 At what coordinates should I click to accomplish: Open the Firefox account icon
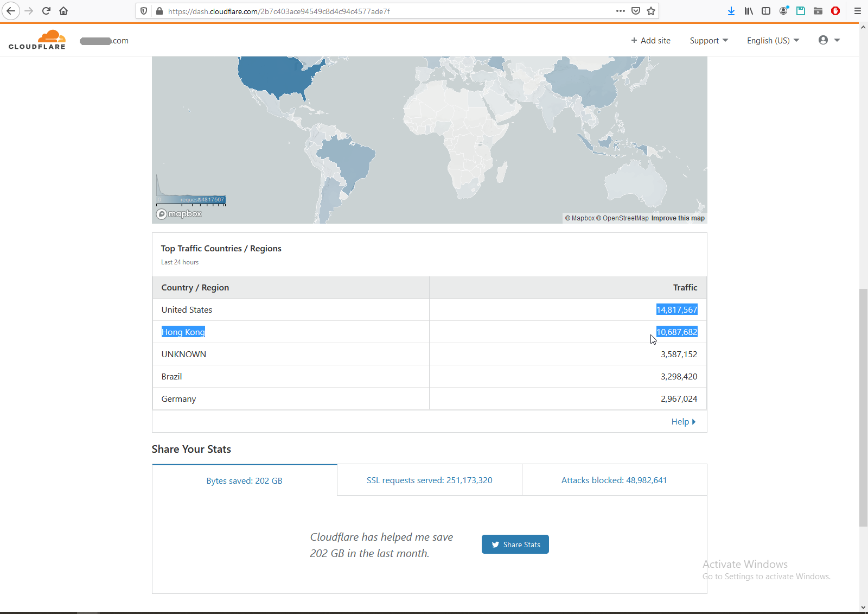coord(783,11)
